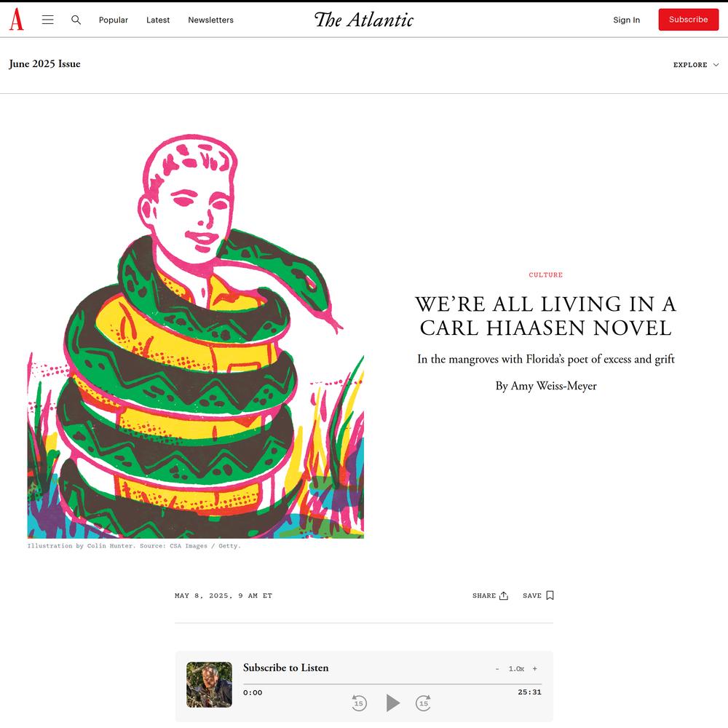Click the Sign In link
Viewport: 728px width, 728px height.
[x=626, y=20]
